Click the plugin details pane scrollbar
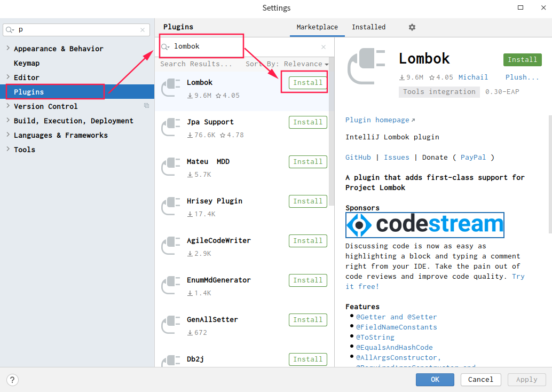Image resolution: width=552 pixels, height=392 pixels. tap(550, 174)
